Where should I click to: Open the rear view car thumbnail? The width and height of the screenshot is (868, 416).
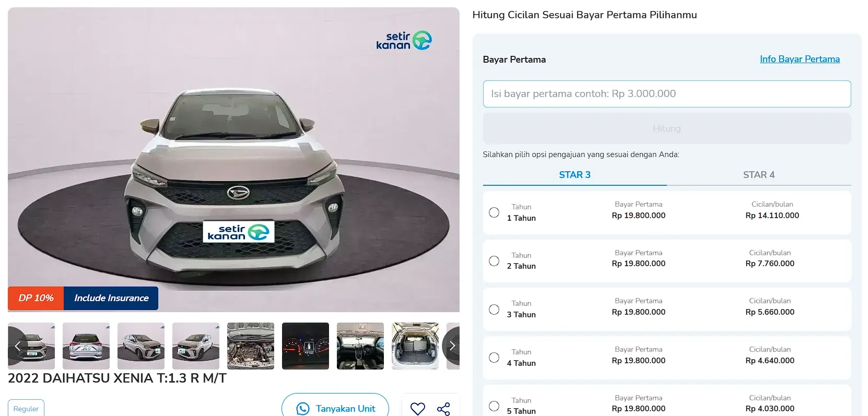[x=86, y=346]
